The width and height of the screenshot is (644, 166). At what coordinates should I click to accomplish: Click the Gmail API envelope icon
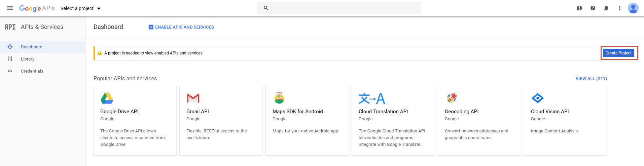[193, 98]
